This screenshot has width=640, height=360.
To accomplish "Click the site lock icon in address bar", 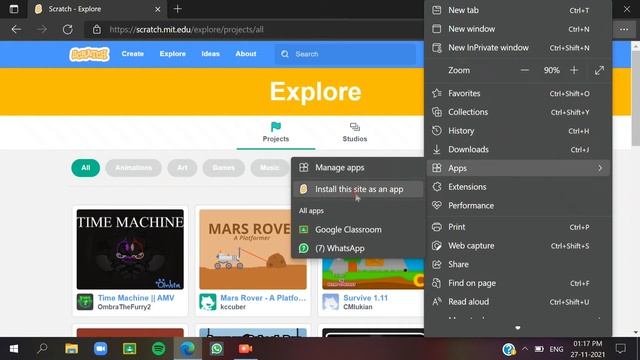I will point(97,29).
